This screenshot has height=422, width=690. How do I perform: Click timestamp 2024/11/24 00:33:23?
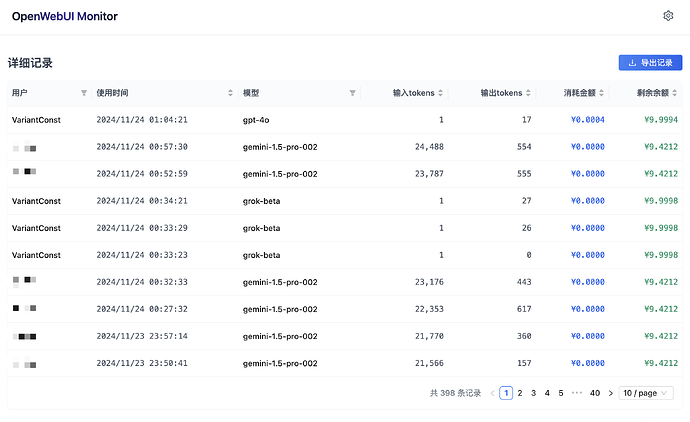click(142, 255)
